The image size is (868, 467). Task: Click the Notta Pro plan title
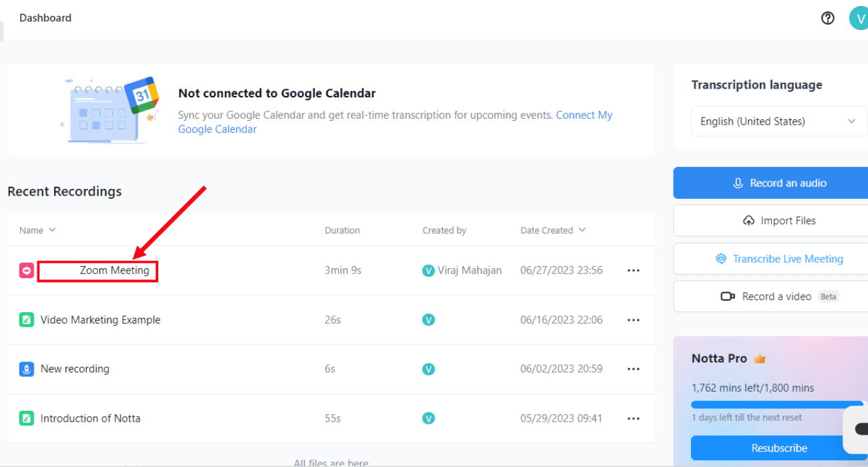point(719,358)
